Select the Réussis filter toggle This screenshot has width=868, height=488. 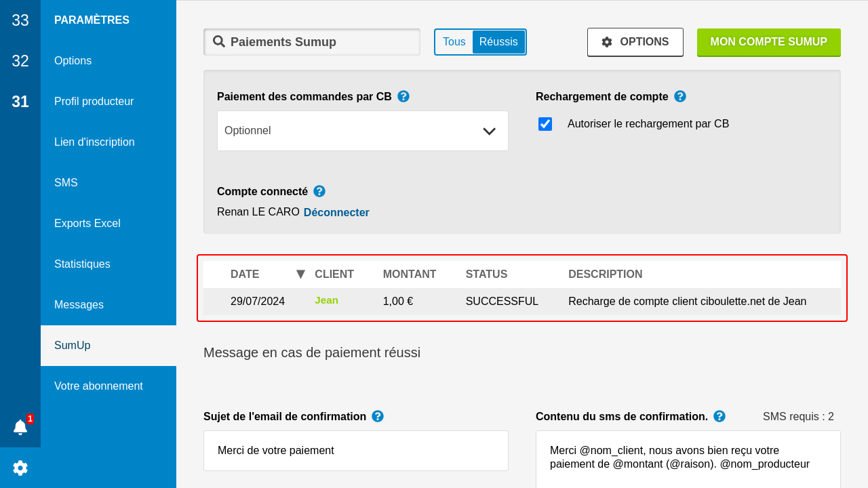[498, 42]
